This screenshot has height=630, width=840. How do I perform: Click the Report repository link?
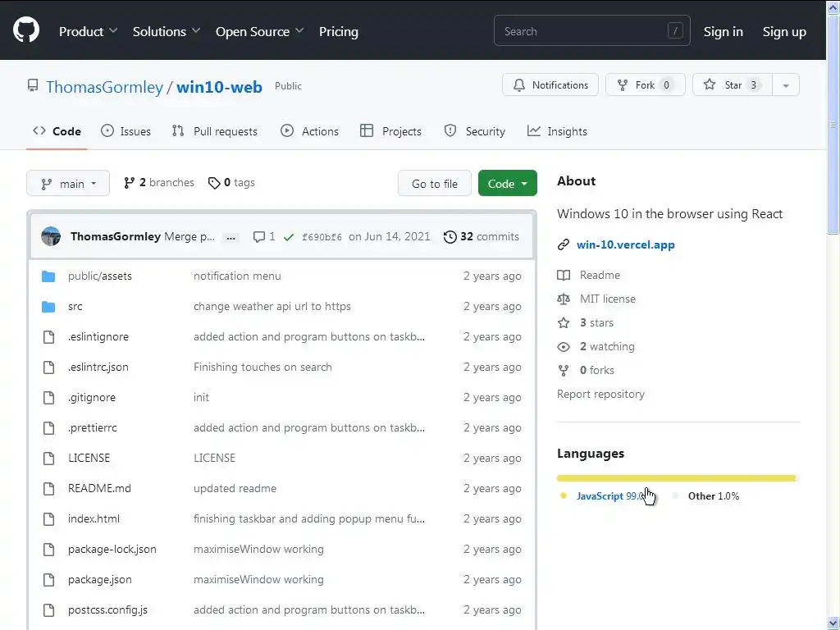[600, 394]
